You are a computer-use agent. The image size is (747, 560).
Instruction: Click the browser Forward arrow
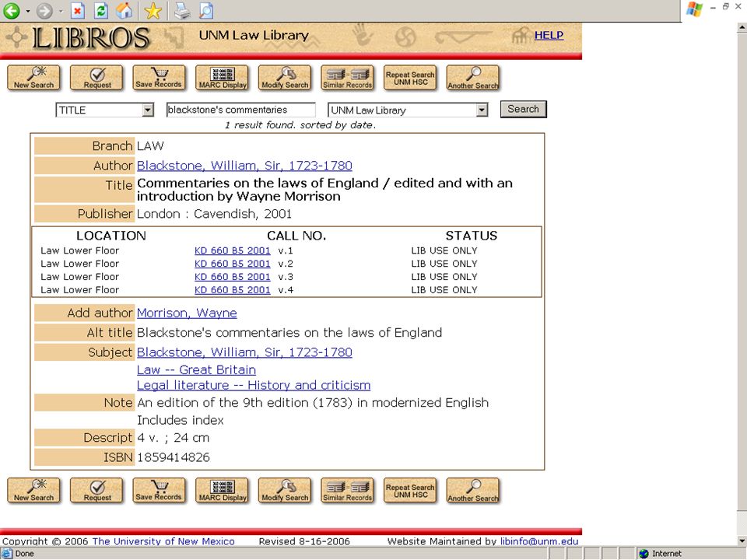pyautogui.click(x=44, y=10)
